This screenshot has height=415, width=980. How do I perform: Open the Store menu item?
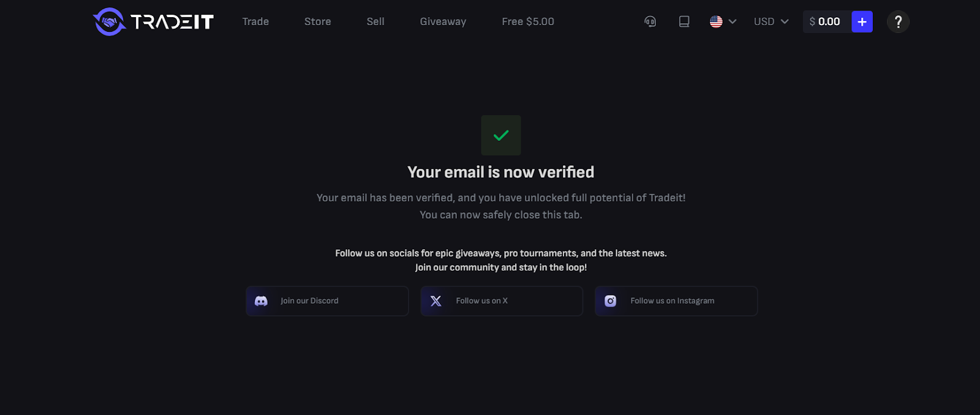317,21
